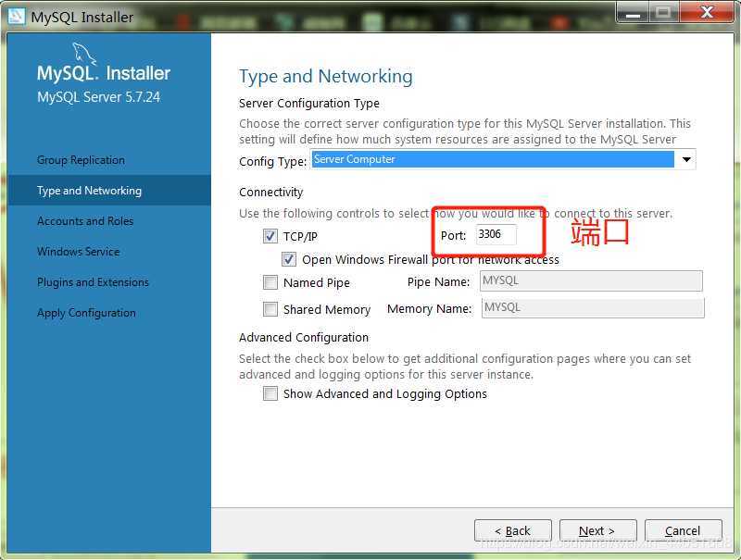Click the Type and Networking heading
Image resolution: width=741 pixels, height=560 pixels.
[326, 77]
